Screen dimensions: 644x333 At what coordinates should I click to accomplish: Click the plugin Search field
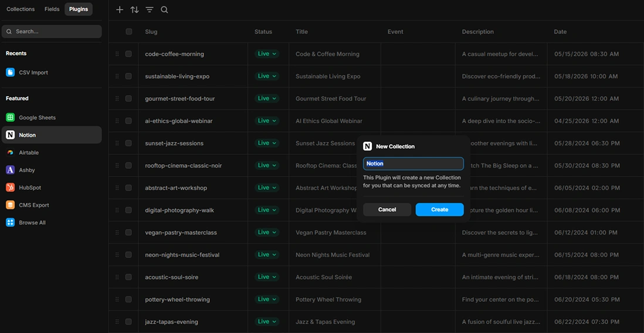(x=52, y=31)
